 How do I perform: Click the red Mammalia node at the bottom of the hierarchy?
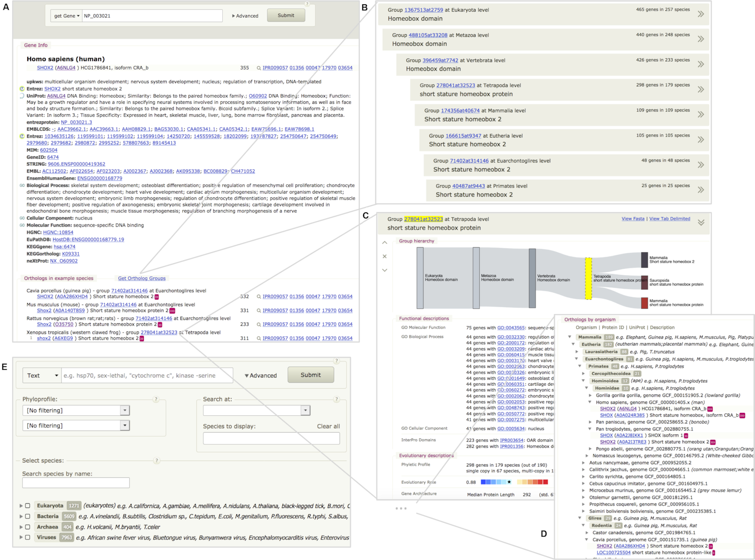645,303
